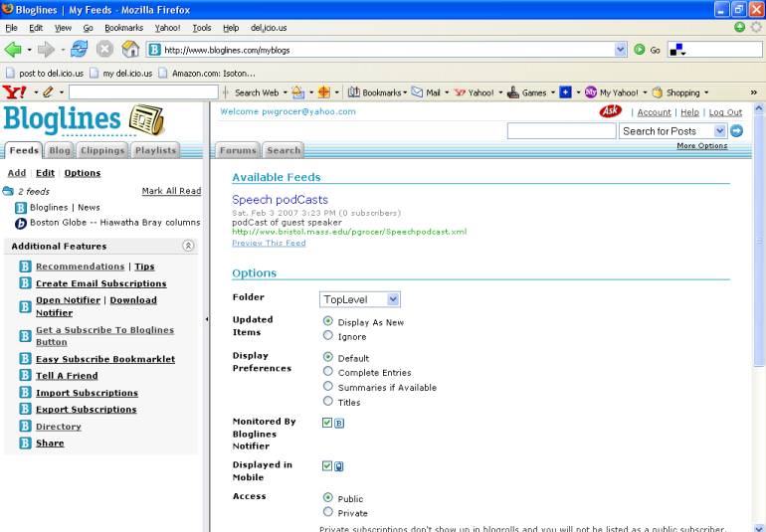Open Yahoo Mail envelope icon
Screen dimensions: 766x532
[417, 91]
